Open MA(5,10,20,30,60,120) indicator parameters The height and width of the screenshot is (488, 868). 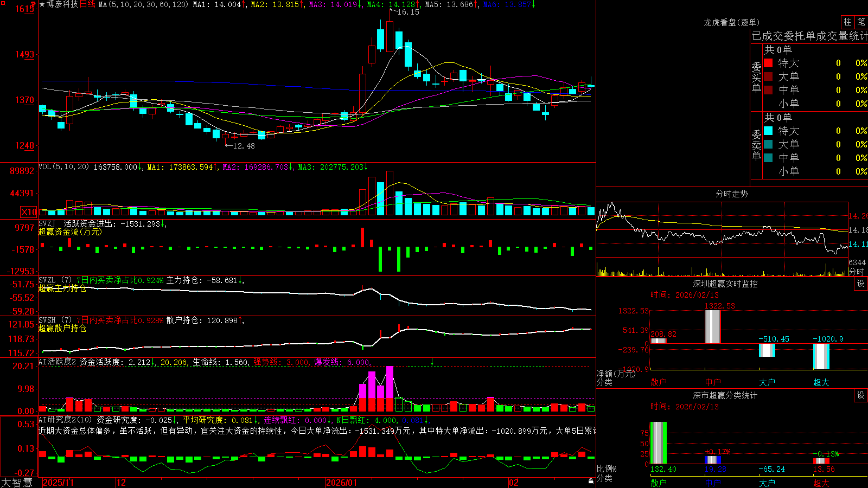pos(143,4)
